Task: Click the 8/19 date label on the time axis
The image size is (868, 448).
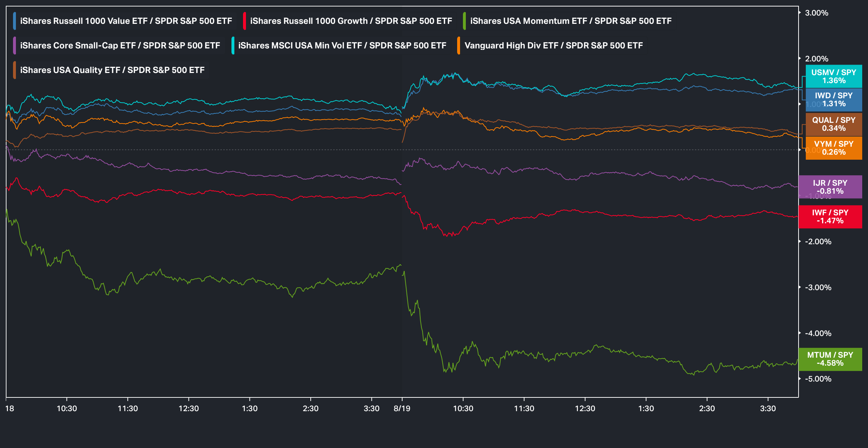Action: click(402, 409)
